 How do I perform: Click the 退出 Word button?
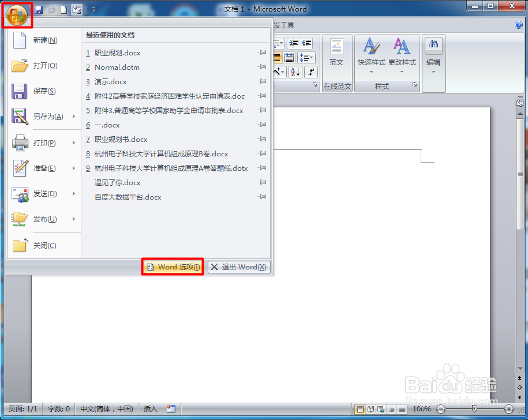(x=239, y=267)
